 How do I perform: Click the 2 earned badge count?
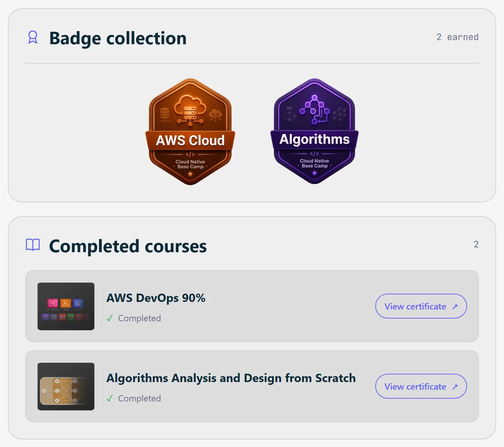457,37
